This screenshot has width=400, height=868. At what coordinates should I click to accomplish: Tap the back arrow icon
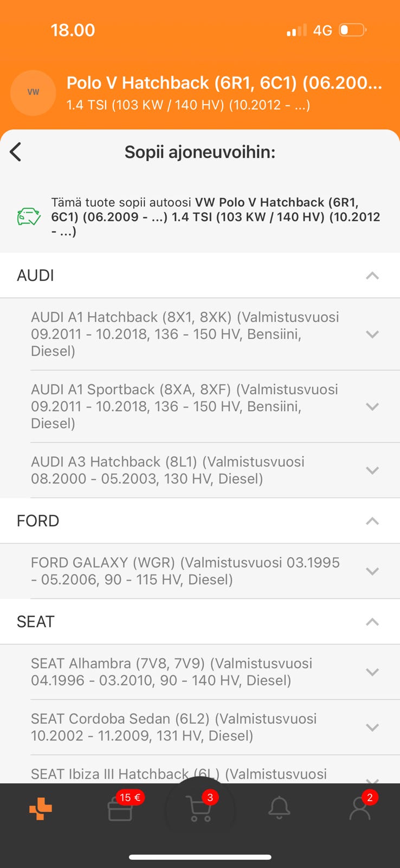[x=16, y=152]
